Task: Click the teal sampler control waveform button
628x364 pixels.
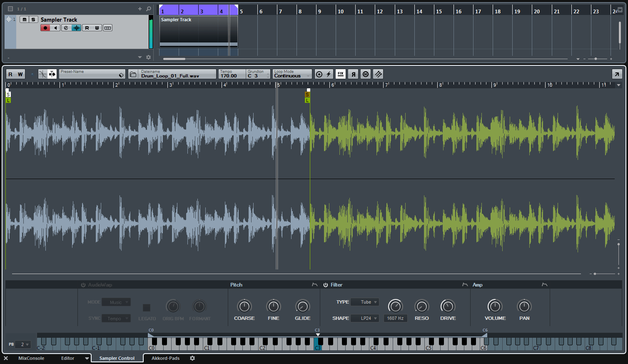Action: click(x=76, y=28)
